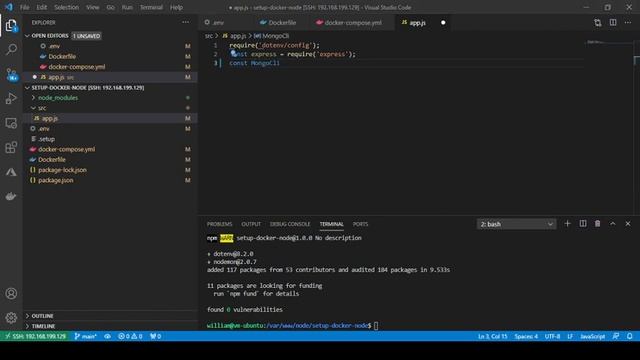The image size is (640, 360).
Task: Click JavaScript language mode selector
Action: click(x=593, y=336)
